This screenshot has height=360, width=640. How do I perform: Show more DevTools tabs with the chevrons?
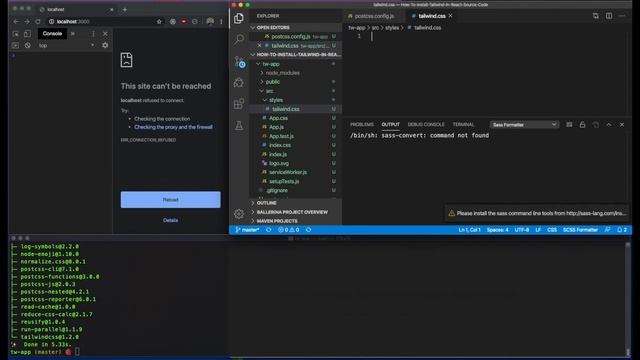(x=73, y=34)
